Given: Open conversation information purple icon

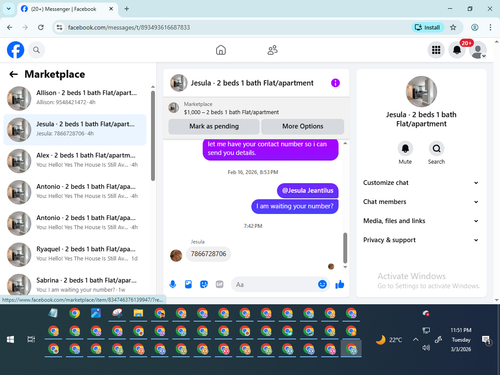Looking at the screenshot, I should [x=335, y=83].
